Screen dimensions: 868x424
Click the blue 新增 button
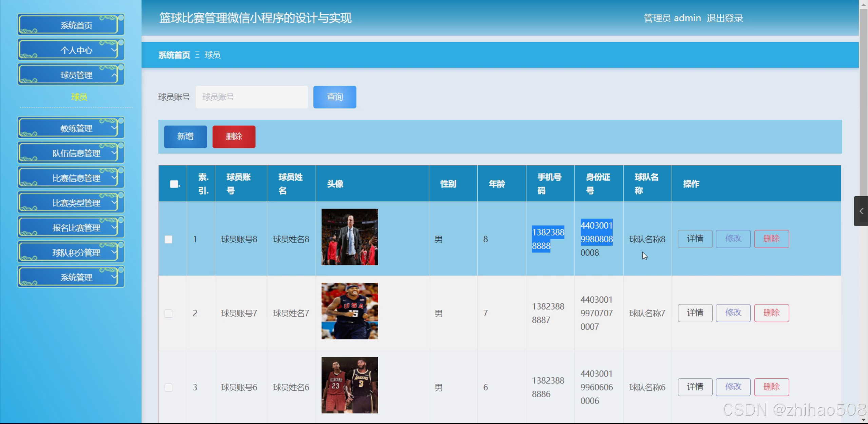click(185, 137)
